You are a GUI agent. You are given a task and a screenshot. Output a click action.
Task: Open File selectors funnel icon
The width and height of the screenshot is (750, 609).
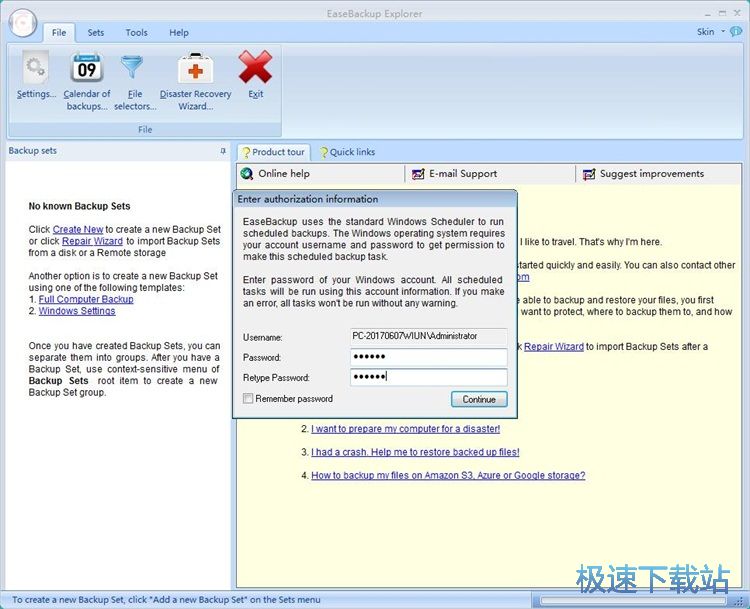(x=132, y=67)
